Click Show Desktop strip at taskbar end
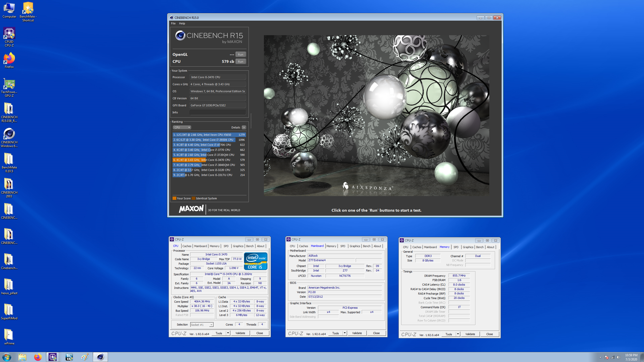The width and height of the screenshot is (644, 362). tap(642, 357)
